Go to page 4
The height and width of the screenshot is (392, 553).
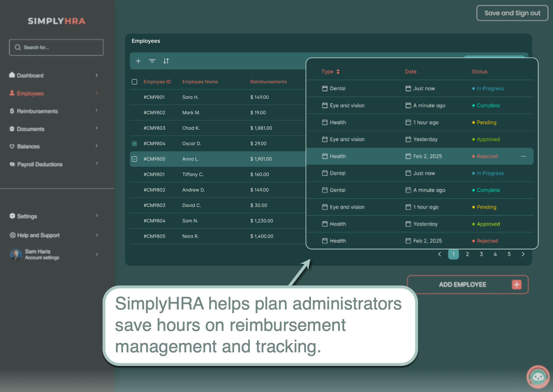tap(495, 254)
